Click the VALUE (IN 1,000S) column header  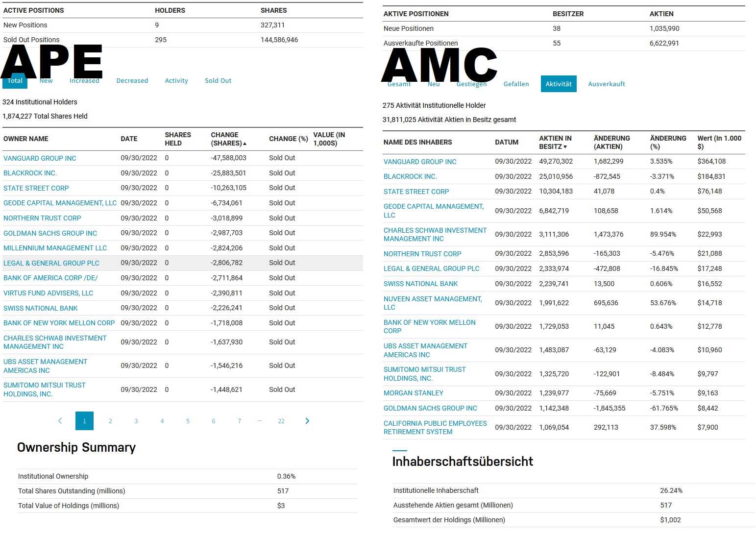click(x=329, y=139)
